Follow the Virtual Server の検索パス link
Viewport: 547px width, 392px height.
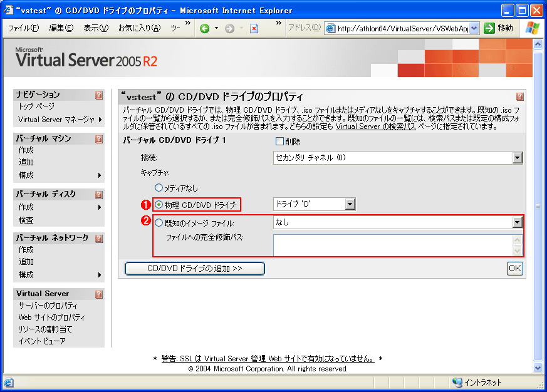[x=376, y=126]
